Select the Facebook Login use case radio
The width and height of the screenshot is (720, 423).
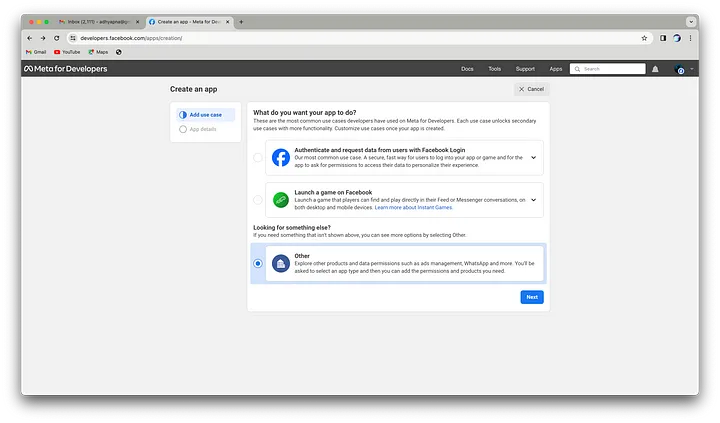(258, 158)
